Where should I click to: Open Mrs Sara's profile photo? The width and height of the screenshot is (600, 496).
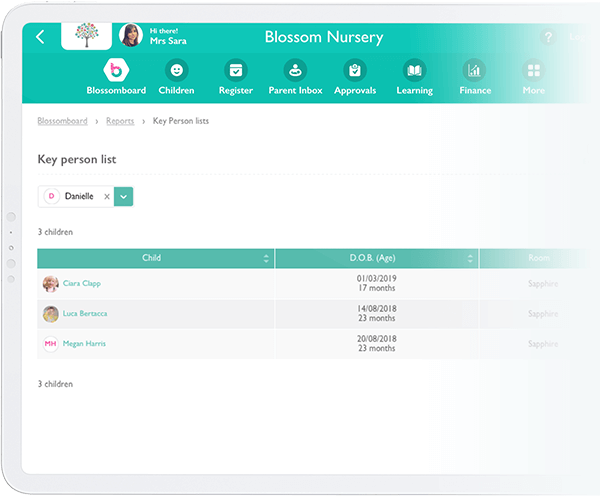[131, 35]
